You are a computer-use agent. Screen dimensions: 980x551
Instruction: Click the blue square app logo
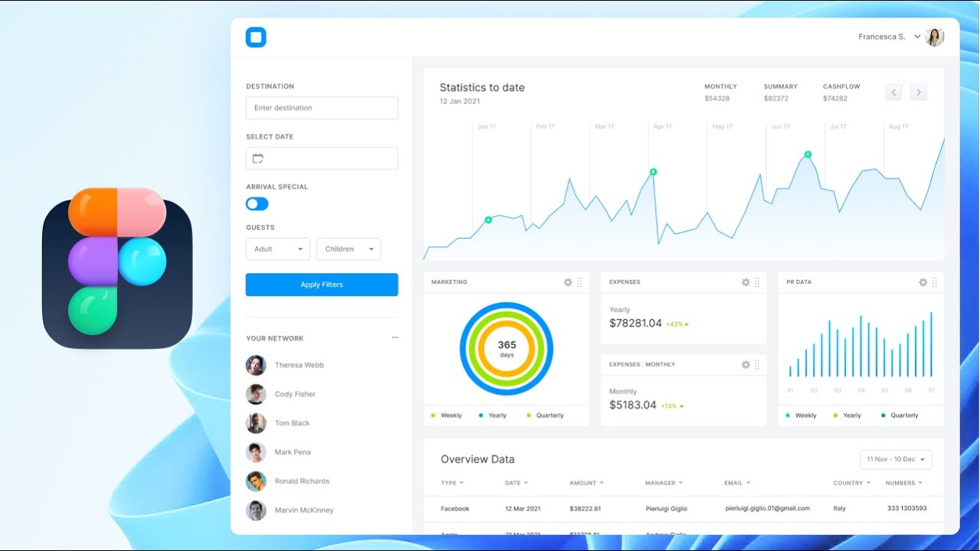pos(256,37)
